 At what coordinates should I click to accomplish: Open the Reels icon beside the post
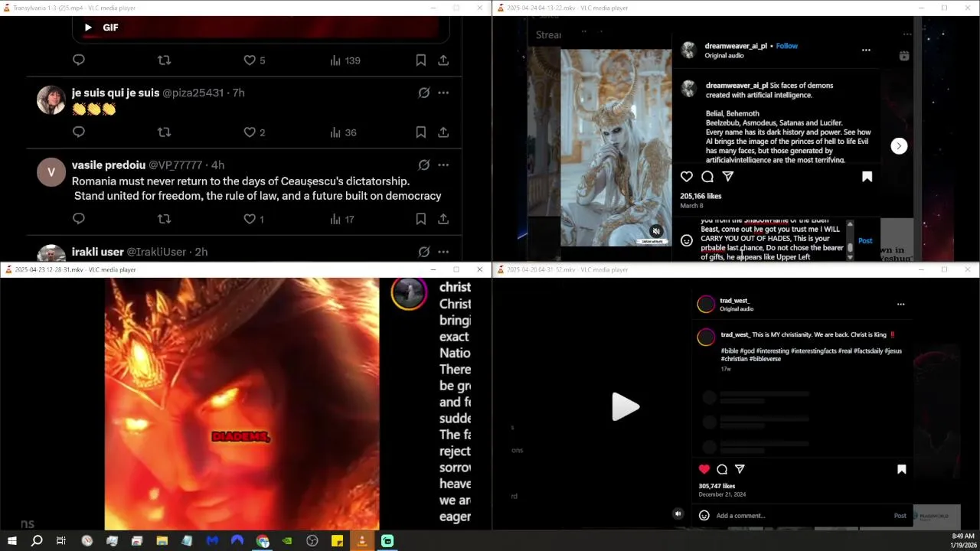[904, 56]
